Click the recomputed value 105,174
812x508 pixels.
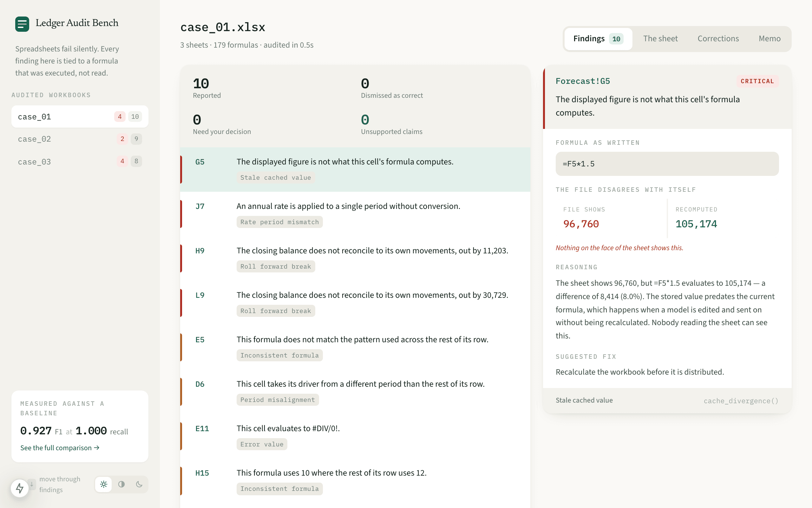coord(696,224)
